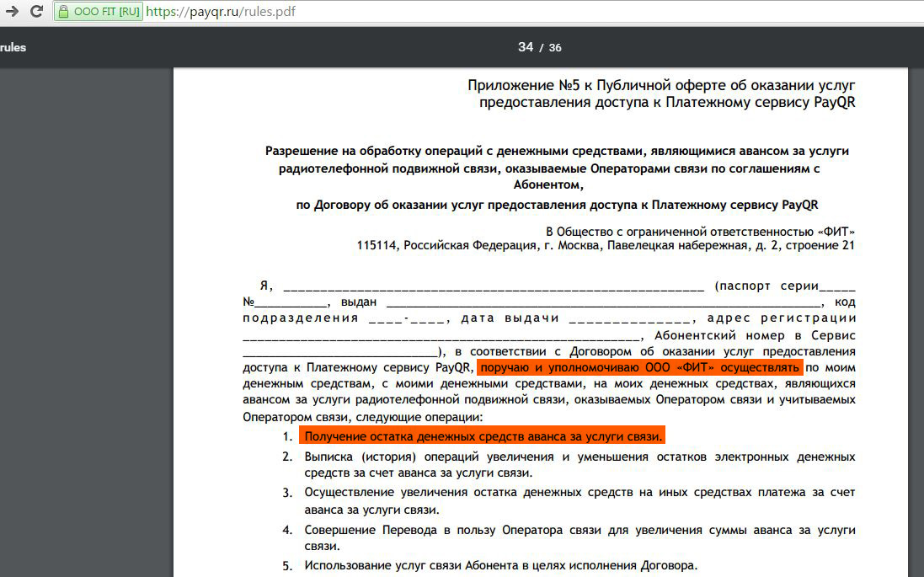Click the line "Оператором связи, следующие операции:"
924x577 pixels.
pos(362,417)
